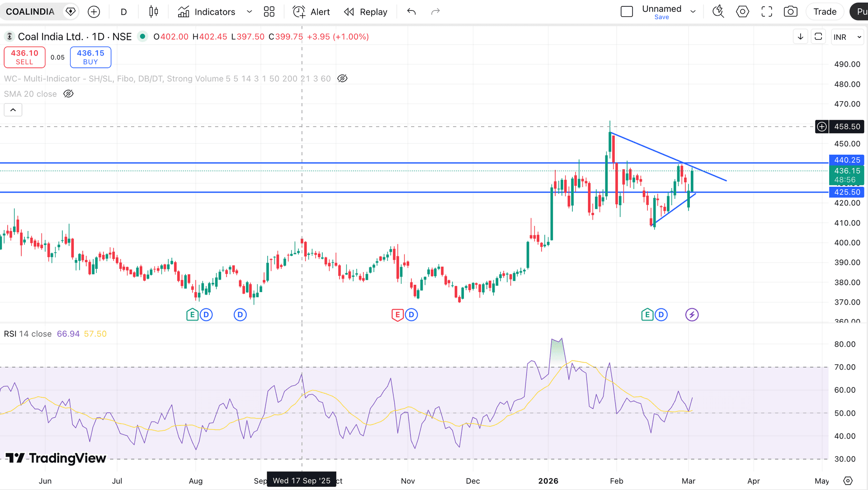Click the 436.10 SELL button
The width and height of the screenshot is (868, 490).
24,57
